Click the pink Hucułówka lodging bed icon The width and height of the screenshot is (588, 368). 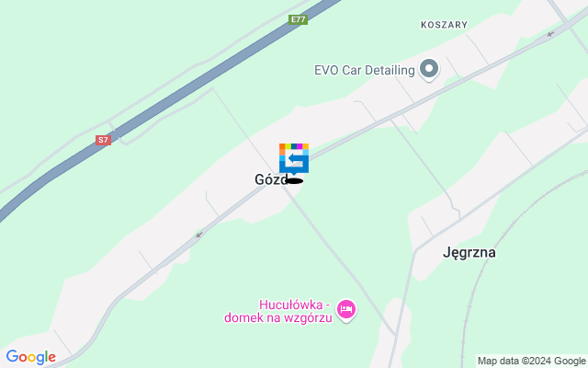point(346,310)
